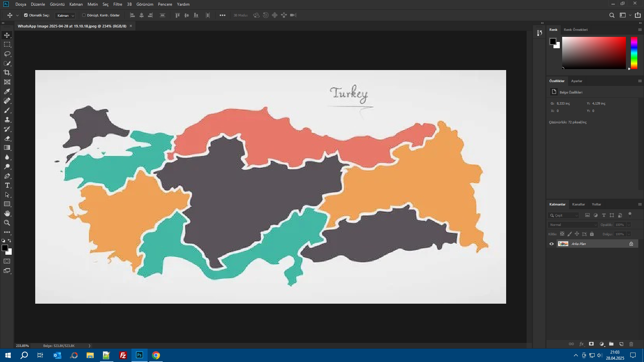Click the Belge Özellikleri button
Viewport: 644px width, 362px height.
554,92
